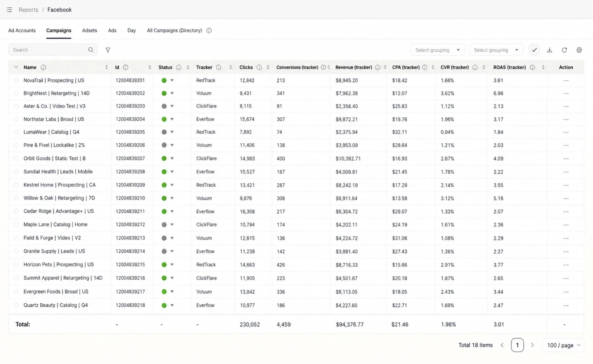Expand status dropdown for Aster & Co. row

tap(172, 106)
